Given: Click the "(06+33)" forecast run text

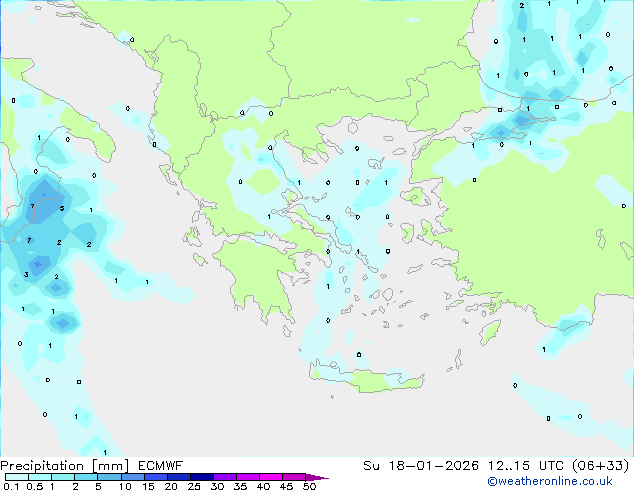Looking at the screenshot, I should 601,466.
